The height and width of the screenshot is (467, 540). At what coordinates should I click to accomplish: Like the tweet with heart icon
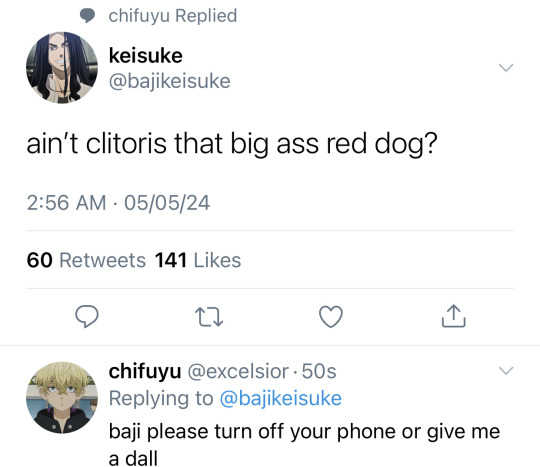pyautogui.click(x=331, y=316)
